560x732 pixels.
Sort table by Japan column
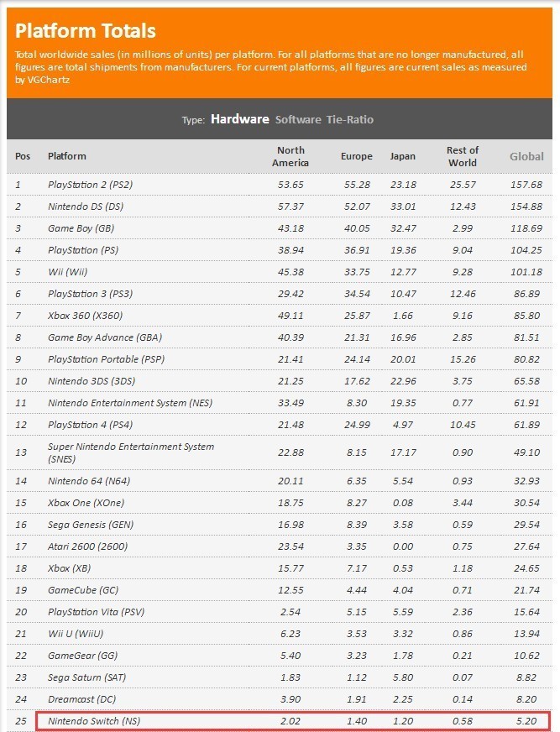coord(402,156)
